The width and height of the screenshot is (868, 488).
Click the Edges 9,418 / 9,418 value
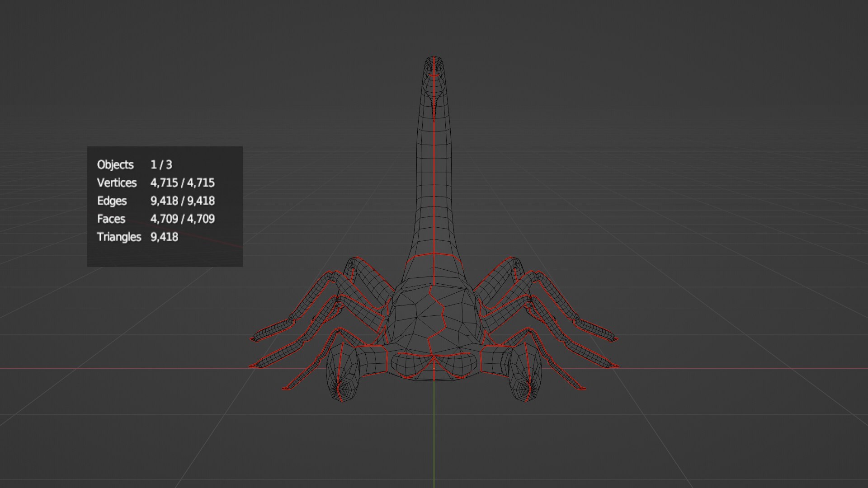(x=182, y=201)
